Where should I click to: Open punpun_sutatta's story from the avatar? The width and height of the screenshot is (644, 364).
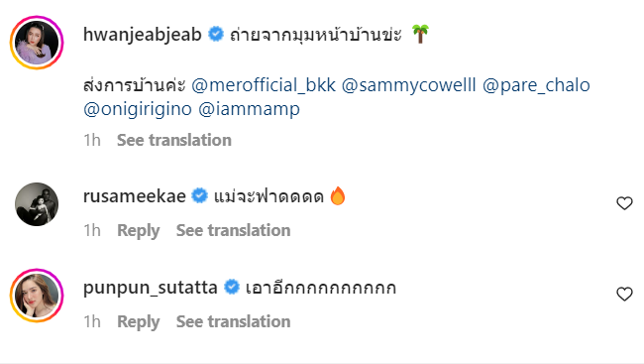(37, 296)
